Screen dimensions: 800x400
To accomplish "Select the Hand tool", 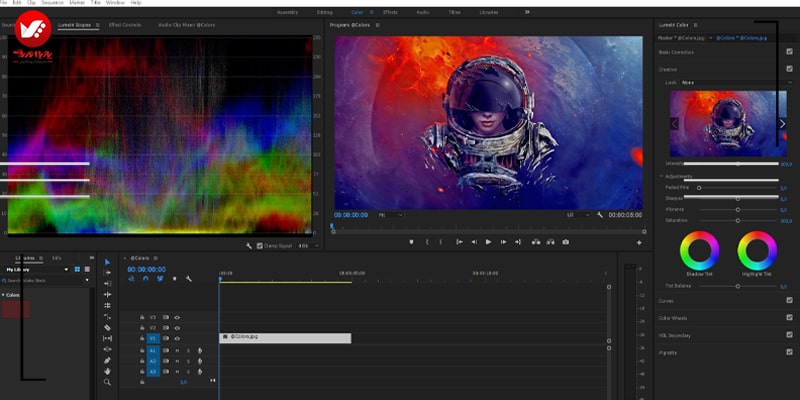I will 107,371.
